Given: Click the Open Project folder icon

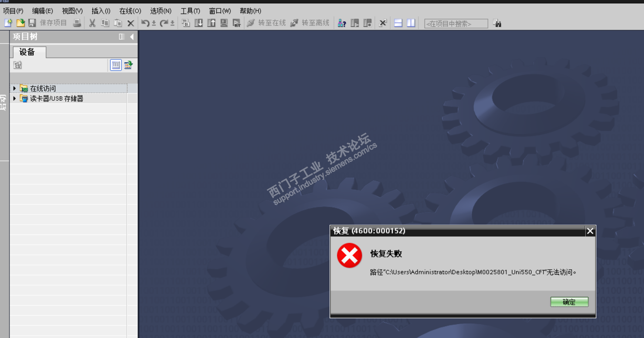Looking at the screenshot, I should (x=20, y=23).
